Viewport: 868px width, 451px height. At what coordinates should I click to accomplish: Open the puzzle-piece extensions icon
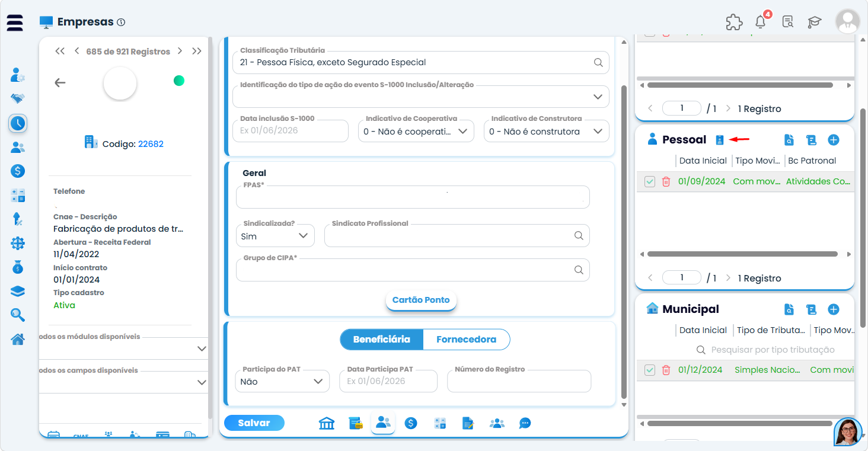(734, 22)
